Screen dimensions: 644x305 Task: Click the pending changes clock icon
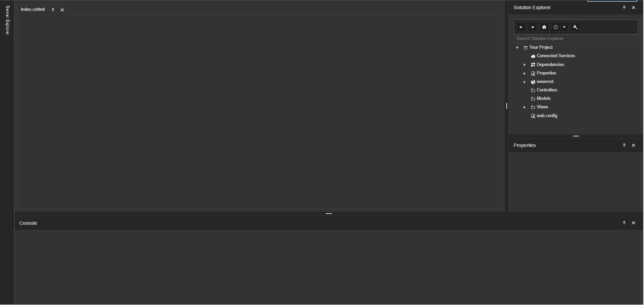tap(555, 27)
